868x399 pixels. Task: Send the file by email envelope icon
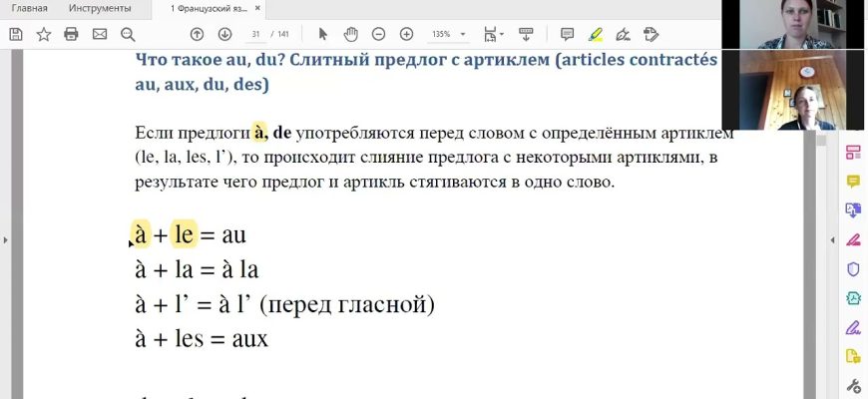point(99,34)
